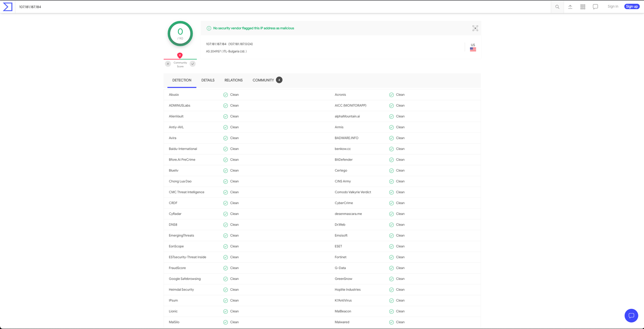
Task: Click the clean checkmark for MalBeacon
Action: click(391, 311)
